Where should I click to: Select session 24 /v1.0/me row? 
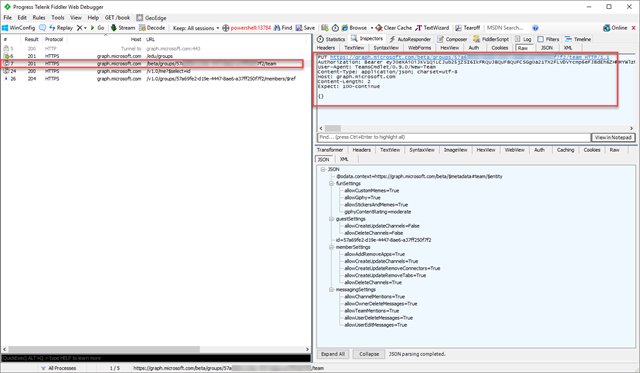pos(155,71)
